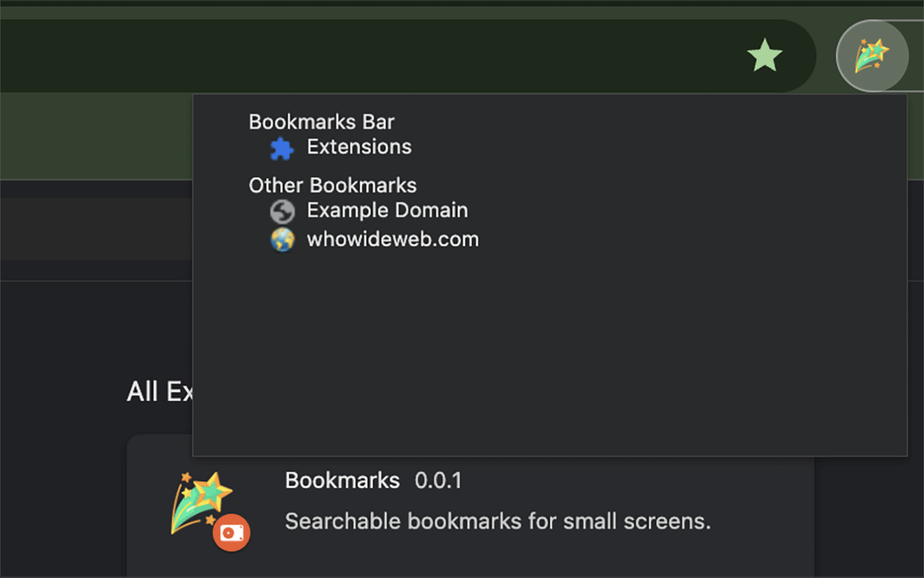Screen dimensions: 924x578
Task: Focus the browser address bar
Action: [x=361, y=56]
